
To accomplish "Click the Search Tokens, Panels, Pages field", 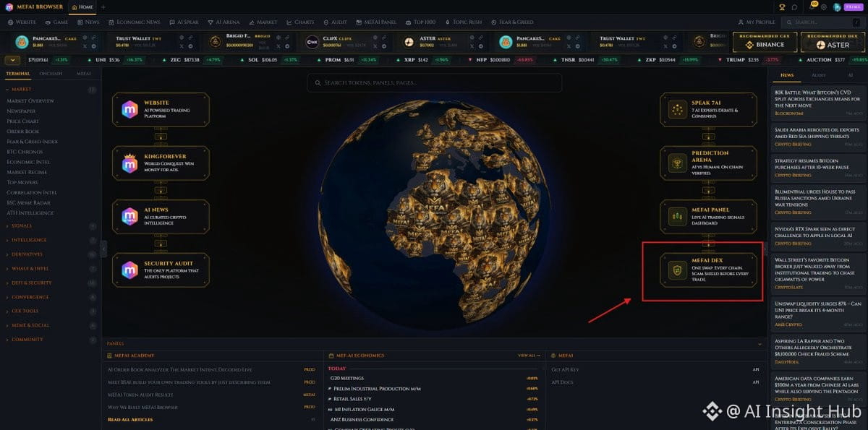I will click(x=434, y=82).
